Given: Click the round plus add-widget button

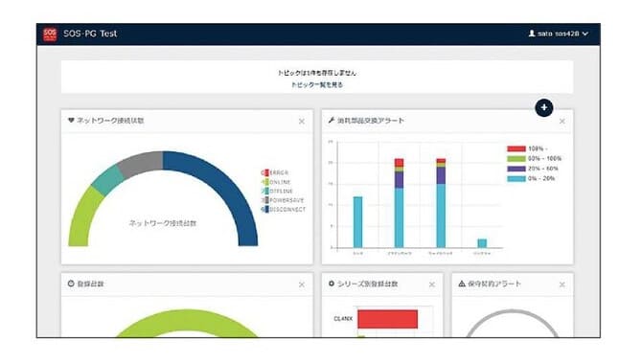Looking at the screenshot, I should (x=543, y=107).
